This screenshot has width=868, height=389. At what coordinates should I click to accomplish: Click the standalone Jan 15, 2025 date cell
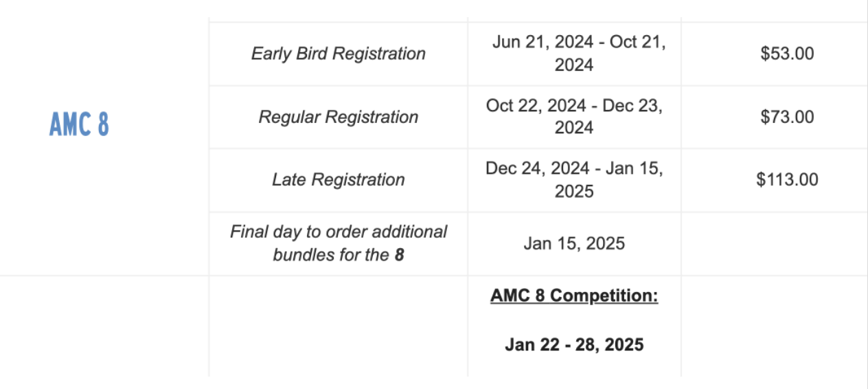coord(574,243)
